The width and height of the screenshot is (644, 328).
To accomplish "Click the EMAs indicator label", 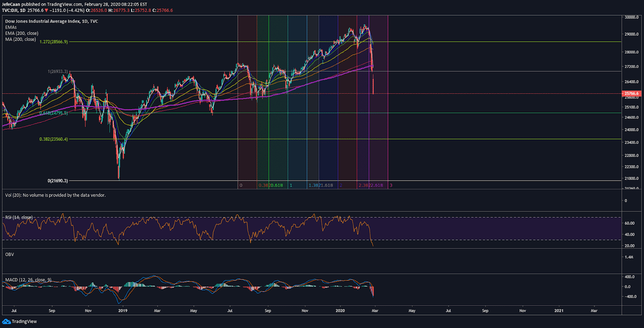I will coord(11,27).
